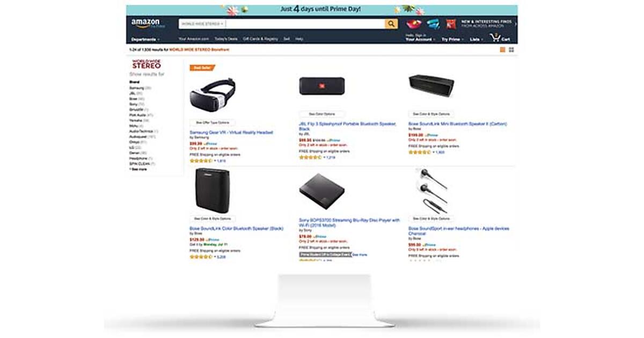
Task: Expand the Lists dropdown menu
Action: (x=476, y=39)
